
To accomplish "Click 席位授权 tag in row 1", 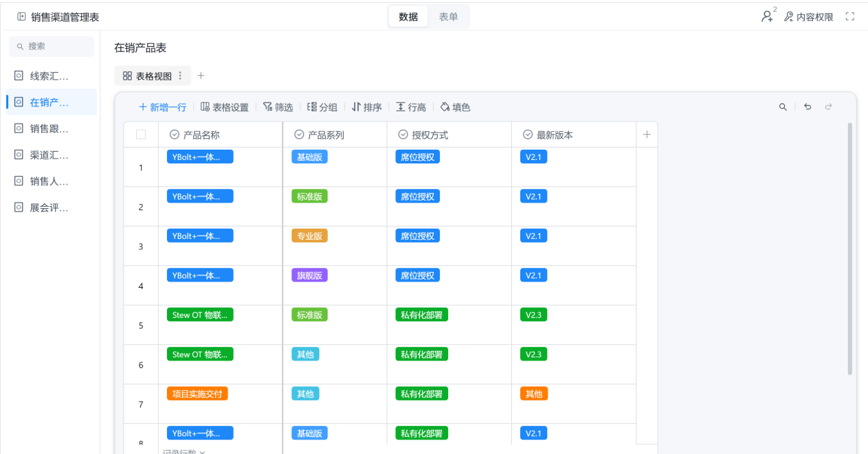I will tap(418, 157).
